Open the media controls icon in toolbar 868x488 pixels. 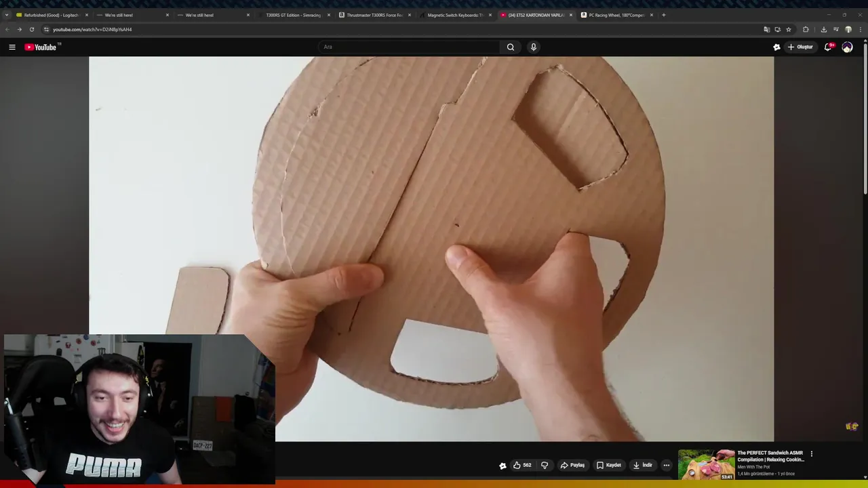[835, 29]
